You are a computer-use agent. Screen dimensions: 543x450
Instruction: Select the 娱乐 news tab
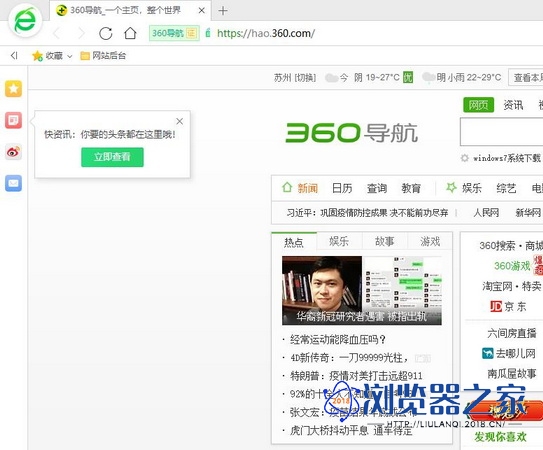coord(339,241)
